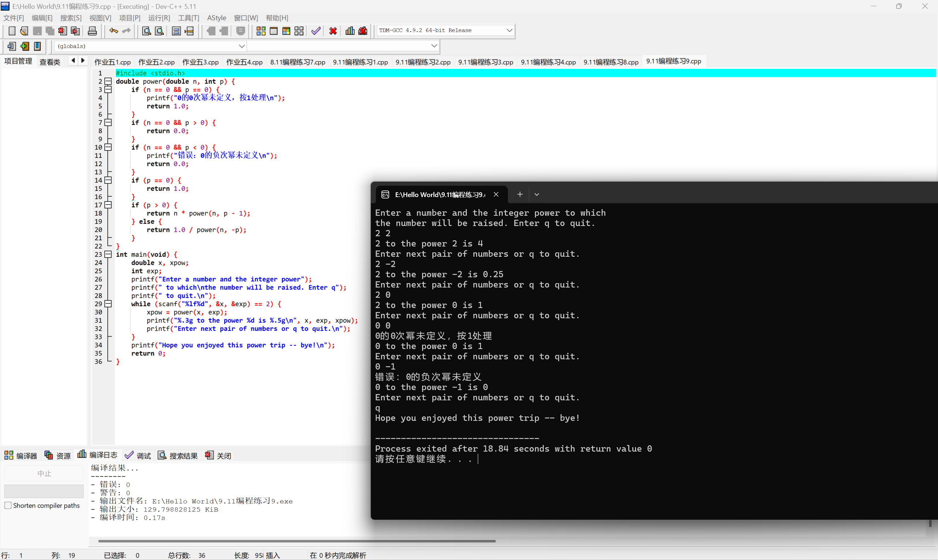
Task: Click the Print toolbar icon
Action: (x=92, y=31)
